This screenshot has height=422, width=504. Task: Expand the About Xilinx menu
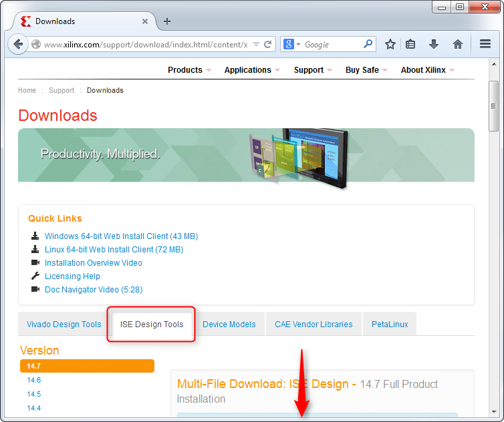coord(427,70)
